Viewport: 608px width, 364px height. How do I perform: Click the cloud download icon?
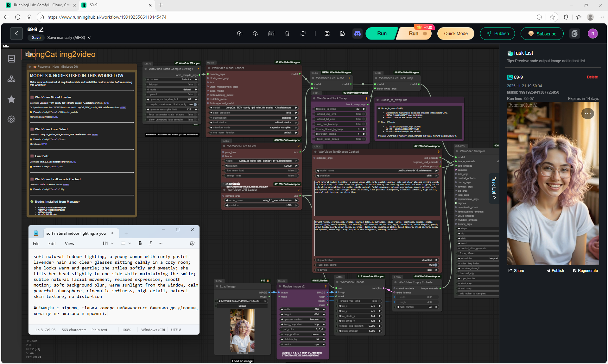click(256, 34)
